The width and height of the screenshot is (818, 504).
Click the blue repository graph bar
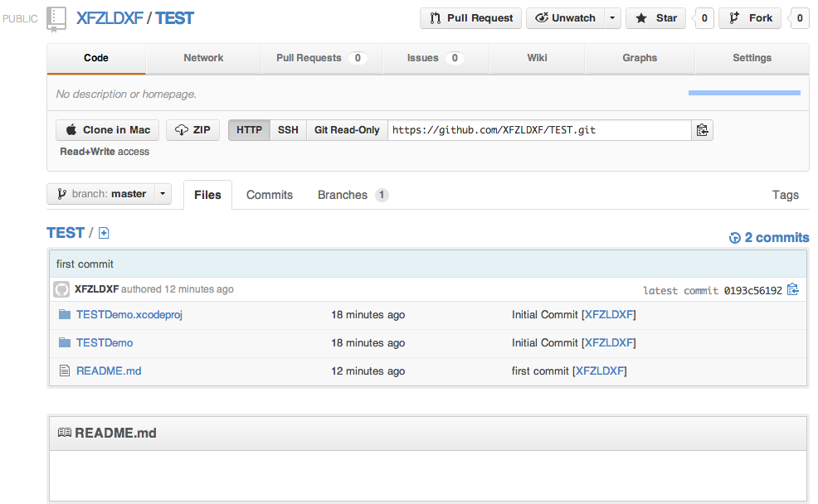(x=744, y=93)
